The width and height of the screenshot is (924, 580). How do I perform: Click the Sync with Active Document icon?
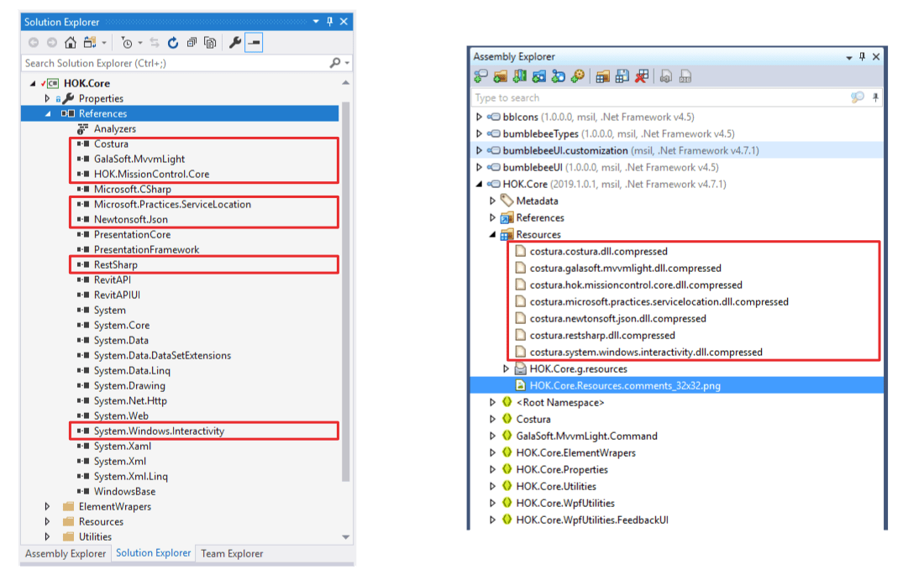(155, 43)
